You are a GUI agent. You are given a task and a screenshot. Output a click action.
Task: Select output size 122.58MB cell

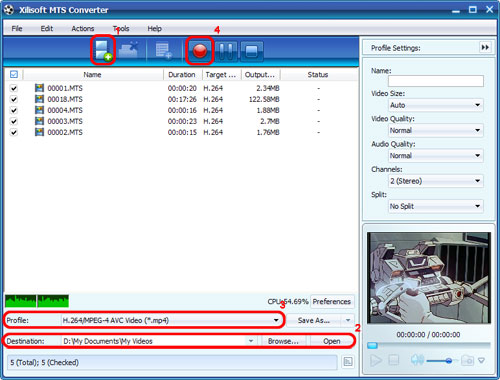tap(264, 99)
